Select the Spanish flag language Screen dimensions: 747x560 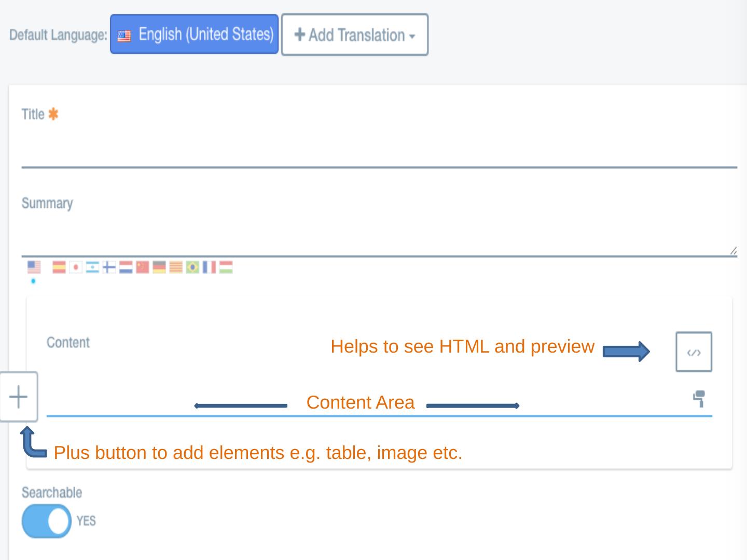59,267
